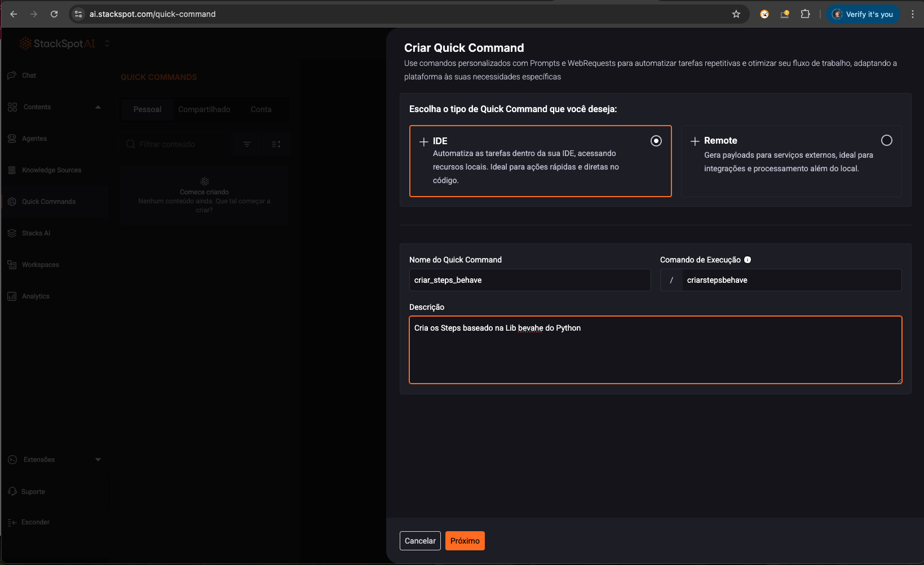Image resolution: width=924 pixels, height=565 pixels.
Task: Switch to Conta tab
Action: click(x=261, y=109)
